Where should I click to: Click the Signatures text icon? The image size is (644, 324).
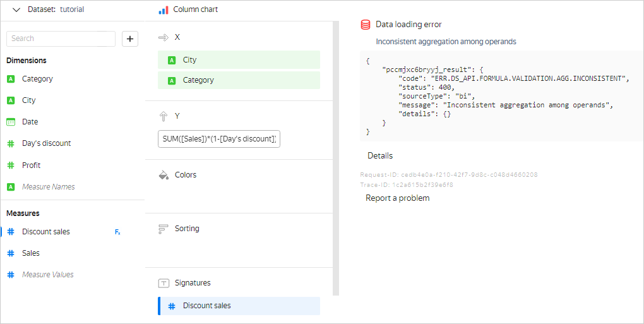coord(163,283)
